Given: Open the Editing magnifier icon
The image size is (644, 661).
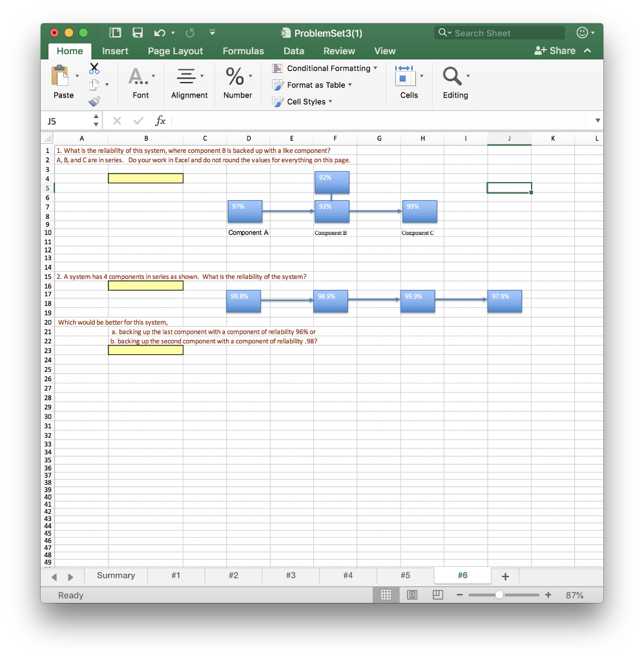Looking at the screenshot, I should click(452, 76).
